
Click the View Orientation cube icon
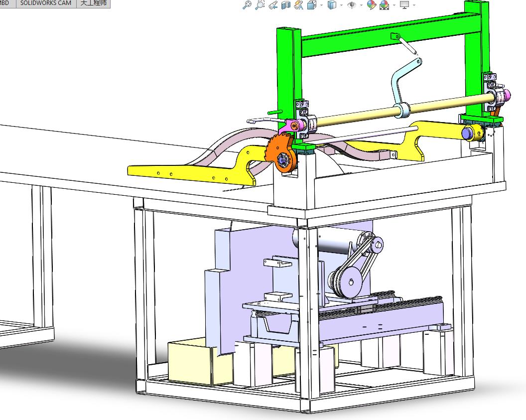(x=312, y=5)
